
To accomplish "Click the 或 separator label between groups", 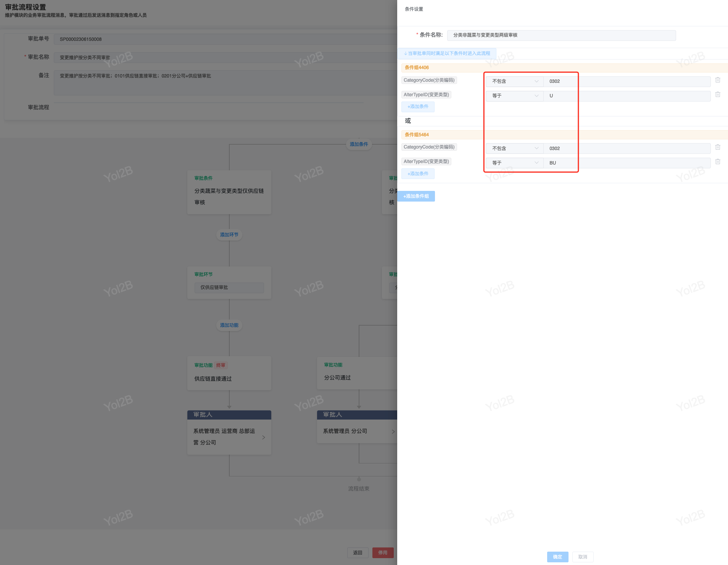I will [408, 121].
